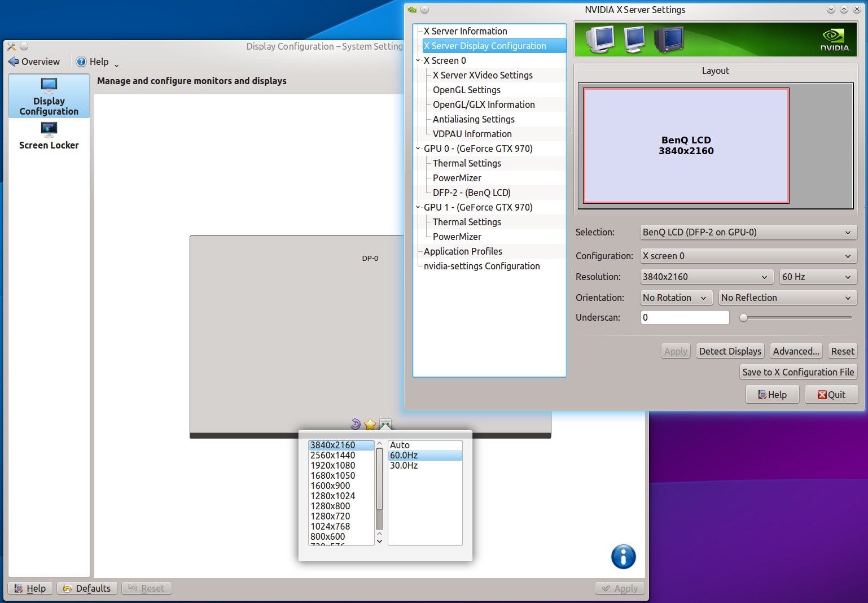868x603 pixels.
Task: Open Thermal Settings under GPU 0
Action: coord(467,163)
